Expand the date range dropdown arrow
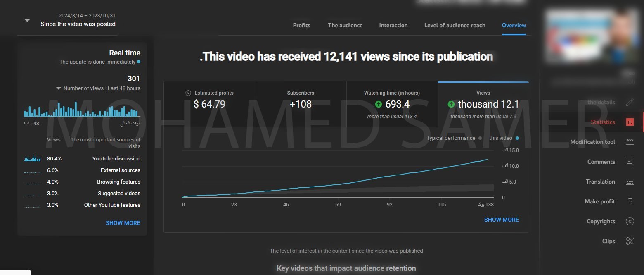The width and height of the screenshot is (644, 275). [27, 20]
